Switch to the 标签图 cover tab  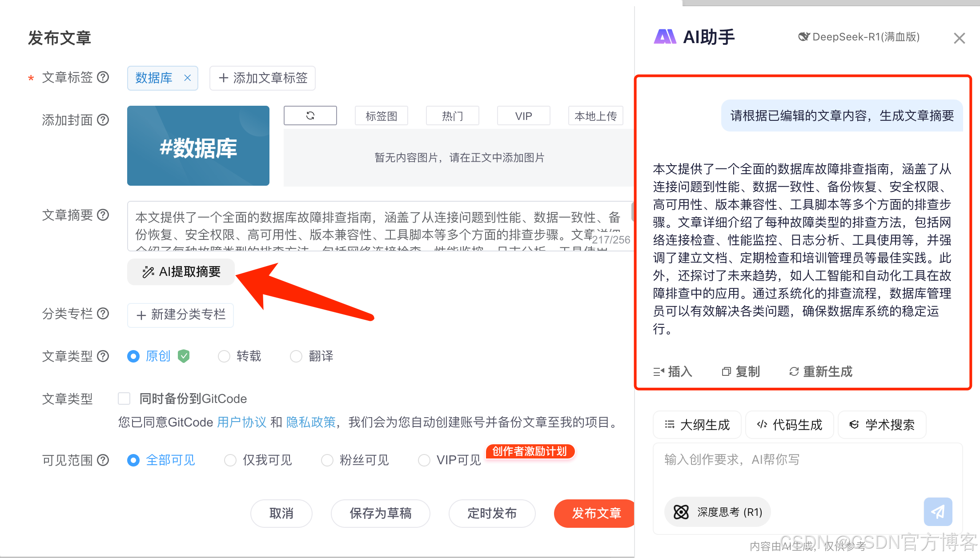click(x=381, y=116)
